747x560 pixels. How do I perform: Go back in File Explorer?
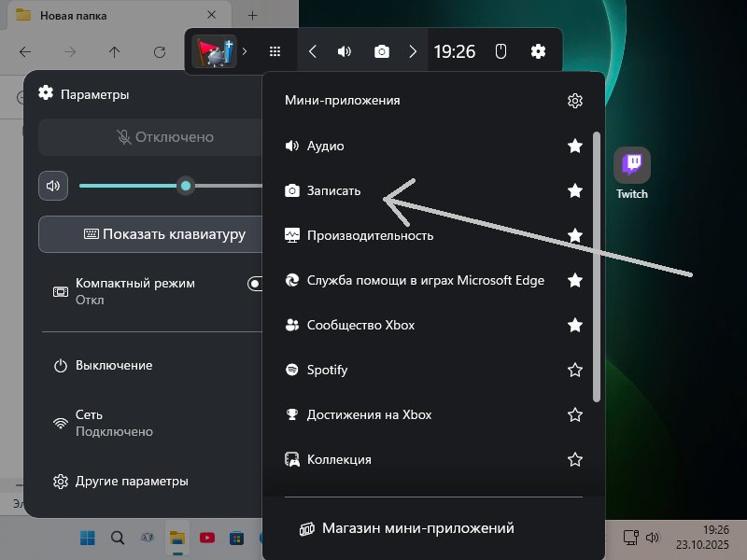pyautogui.click(x=25, y=52)
